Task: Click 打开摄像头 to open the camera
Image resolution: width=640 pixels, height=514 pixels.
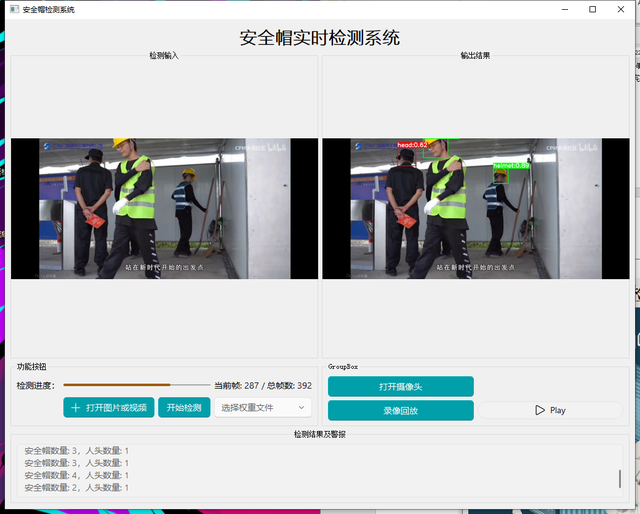Action: (400, 387)
